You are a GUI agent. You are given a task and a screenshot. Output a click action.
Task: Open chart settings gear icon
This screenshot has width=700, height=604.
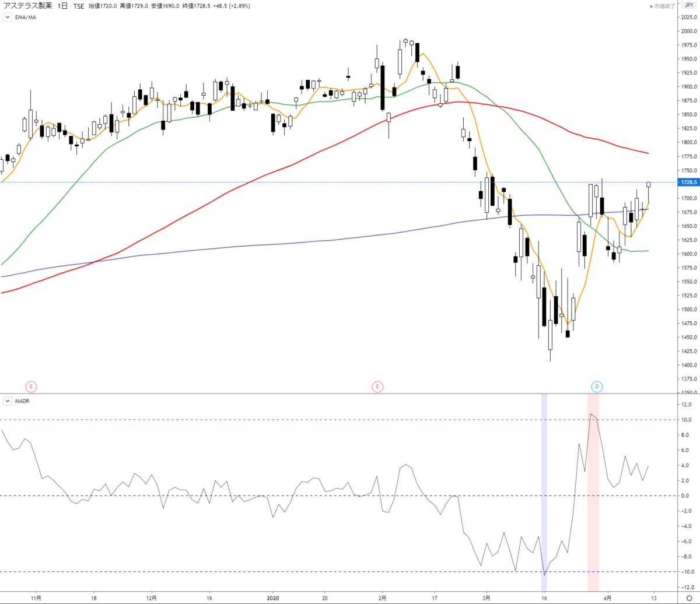[689, 598]
